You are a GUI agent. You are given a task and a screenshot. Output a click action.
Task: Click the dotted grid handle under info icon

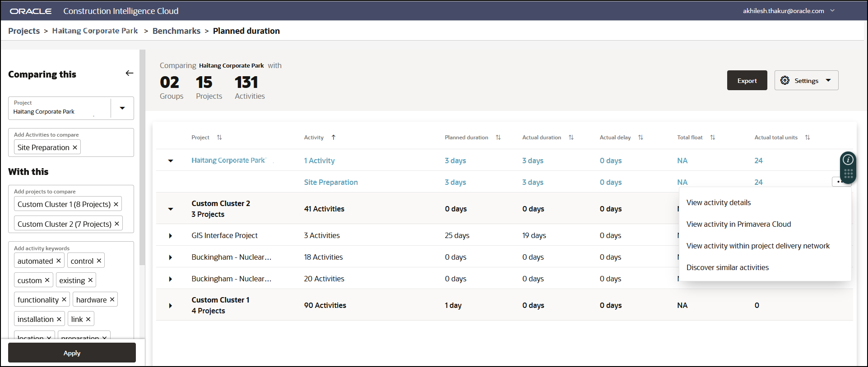[x=849, y=174]
